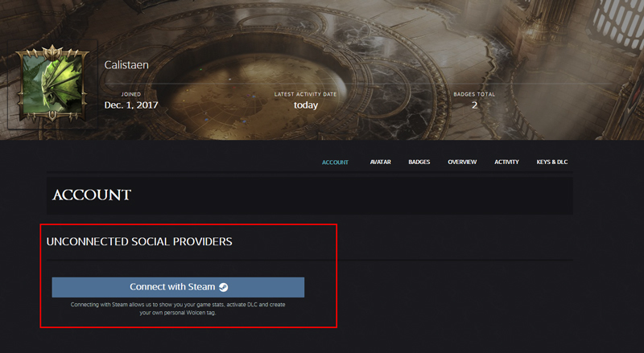The width and height of the screenshot is (644, 353).
Task: Click the Connect with Steam button
Action: click(x=178, y=287)
